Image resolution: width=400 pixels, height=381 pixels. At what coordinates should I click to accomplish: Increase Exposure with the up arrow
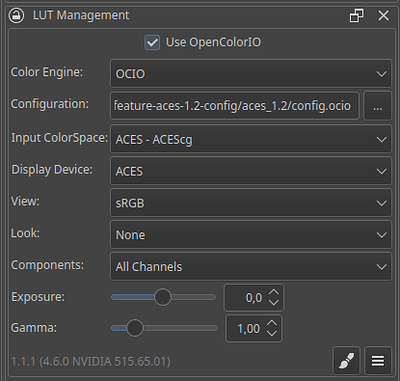(274, 292)
